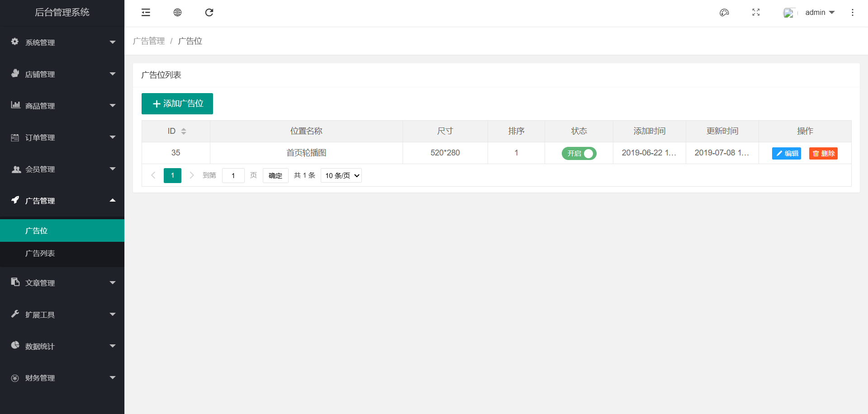Image resolution: width=868 pixels, height=414 pixels.
Task: Open the 财务管理 sidebar menu
Action: click(62, 378)
